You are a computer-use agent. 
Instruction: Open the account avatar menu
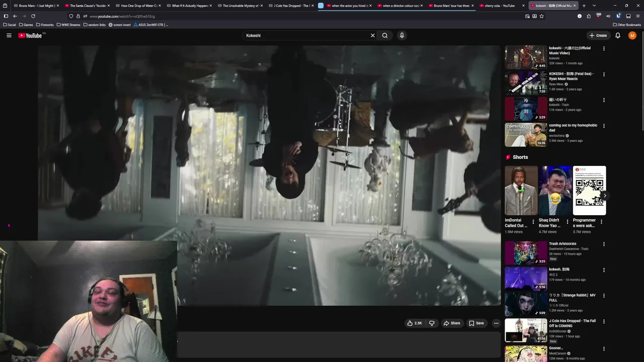pos(632,35)
